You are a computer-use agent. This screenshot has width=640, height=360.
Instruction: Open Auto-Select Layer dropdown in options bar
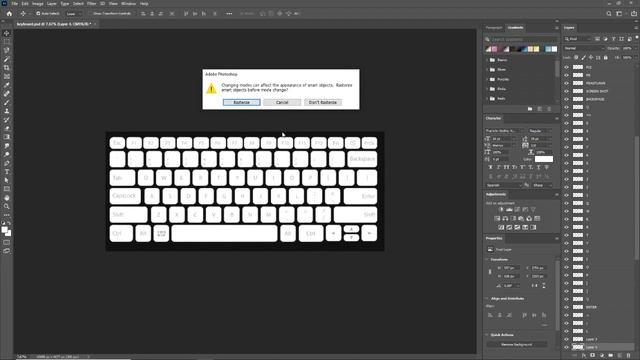coord(73,13)
